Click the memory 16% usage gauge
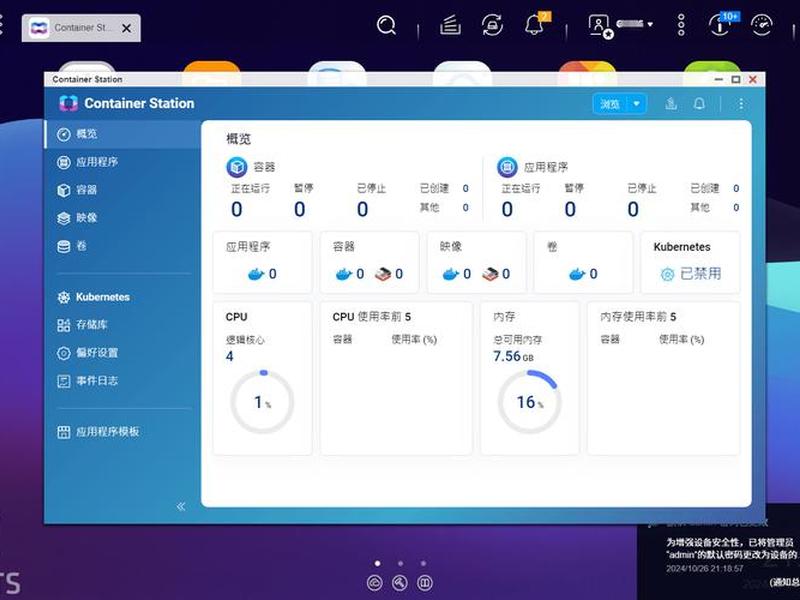 pyautogui.click(x=530, y=402)
